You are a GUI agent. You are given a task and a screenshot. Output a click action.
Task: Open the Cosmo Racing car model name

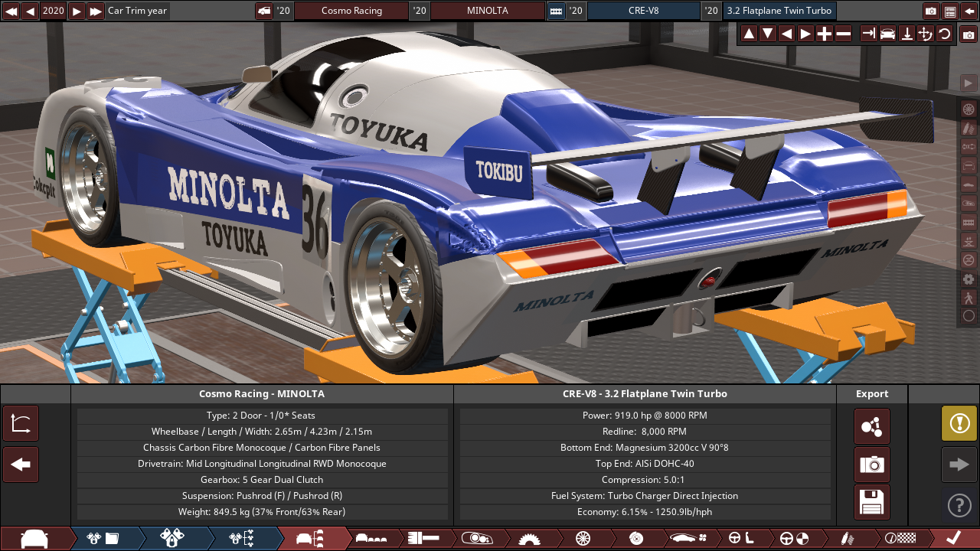351,11
